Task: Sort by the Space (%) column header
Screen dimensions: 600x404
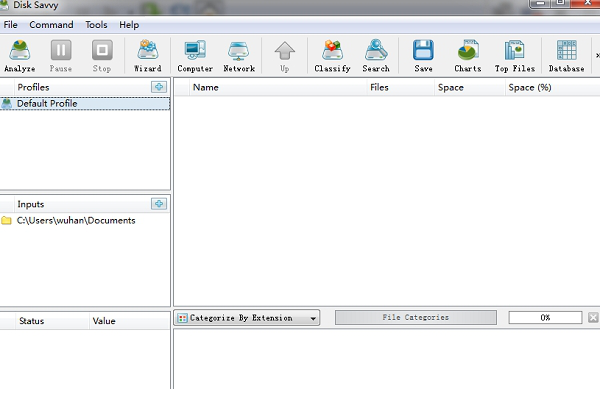Action: click(x=553, y=87)
